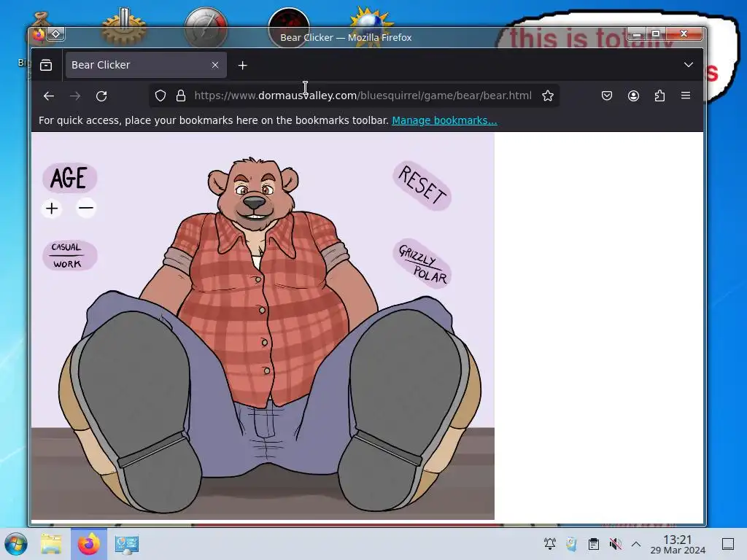This screenshot has height=560, width=747.
Task: Open system settings taskbar icon
Action: pyautogui.click(x=127, y=544)
